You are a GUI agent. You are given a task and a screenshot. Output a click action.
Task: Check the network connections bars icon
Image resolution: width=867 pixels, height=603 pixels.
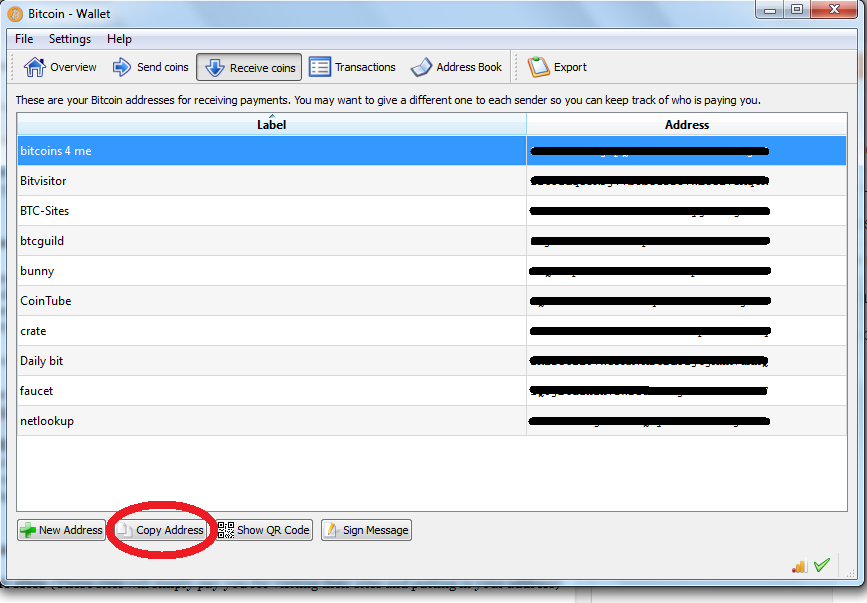(800, 566)
